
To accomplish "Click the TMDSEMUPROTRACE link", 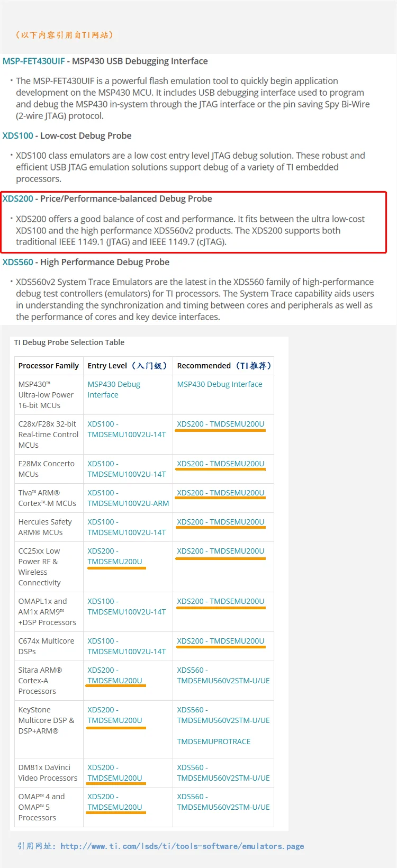I will point(214,742).
